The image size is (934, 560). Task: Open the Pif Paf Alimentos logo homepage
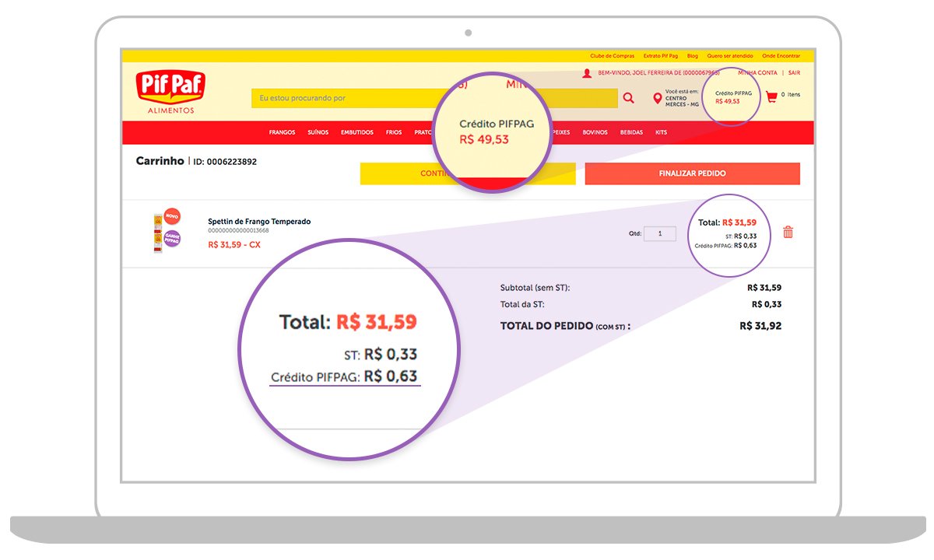coord(170,92)
